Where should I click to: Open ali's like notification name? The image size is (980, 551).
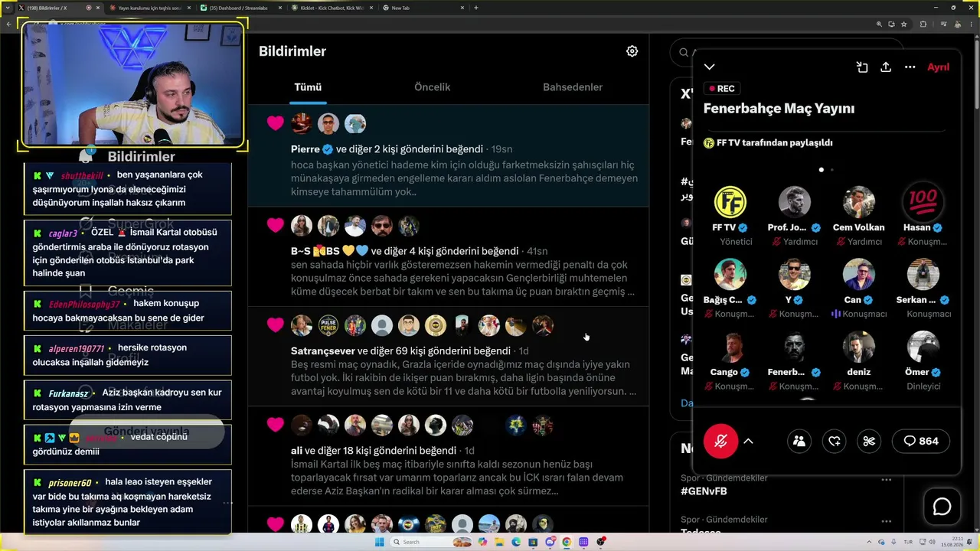[296, 451]
